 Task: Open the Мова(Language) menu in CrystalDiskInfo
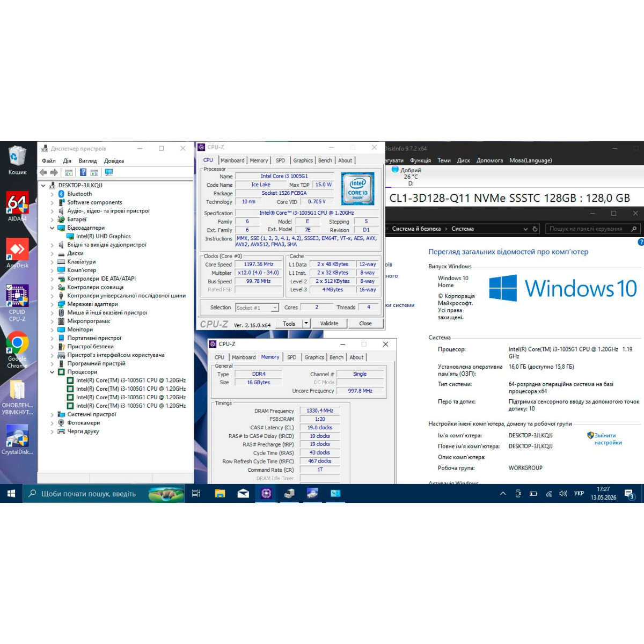tap(531, 160)
